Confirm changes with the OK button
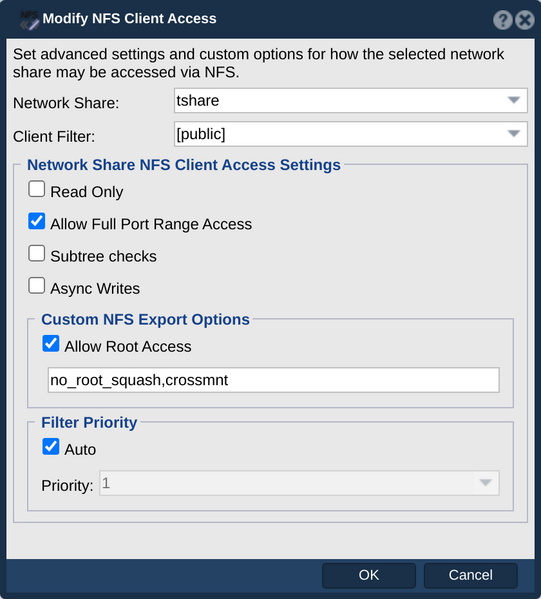 point(369,575)
